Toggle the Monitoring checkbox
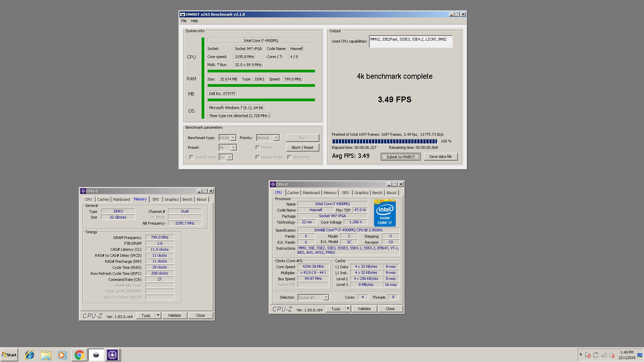 tap(289, 157)
